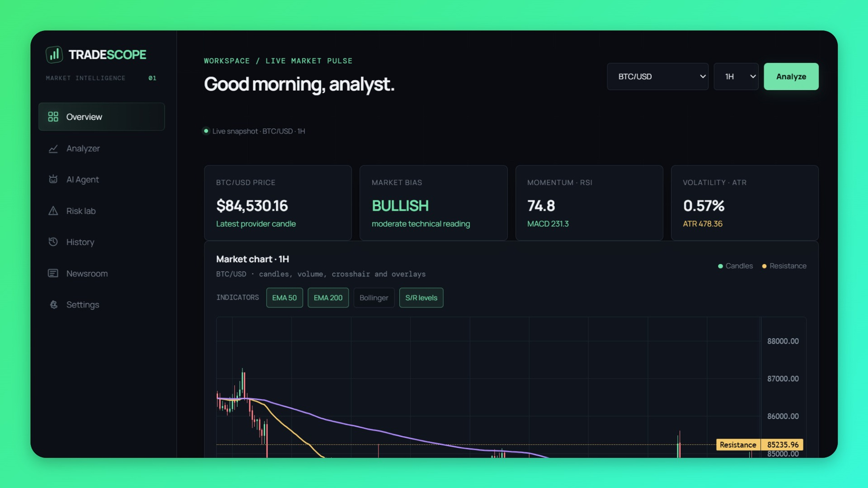The height and width of the screenshot is (488, 868).
Task: Open the AI Agent page
Action: point(83,180)
